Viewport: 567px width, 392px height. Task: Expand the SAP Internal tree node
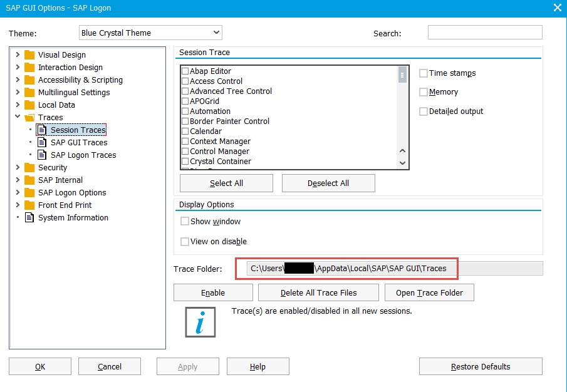[x=18, y=180]
